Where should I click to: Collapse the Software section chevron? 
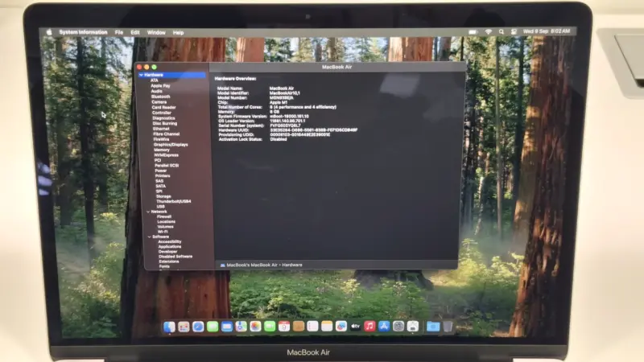pos(150,237)
